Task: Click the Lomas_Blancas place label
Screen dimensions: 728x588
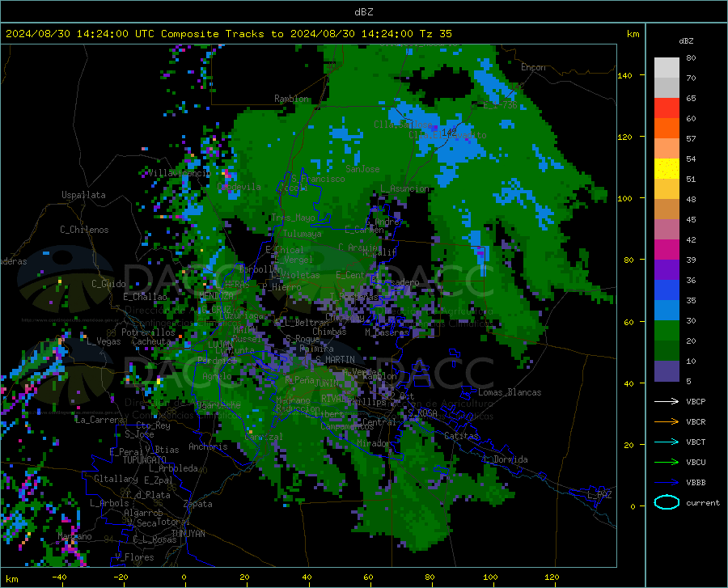Action: [x=510, y=392]
